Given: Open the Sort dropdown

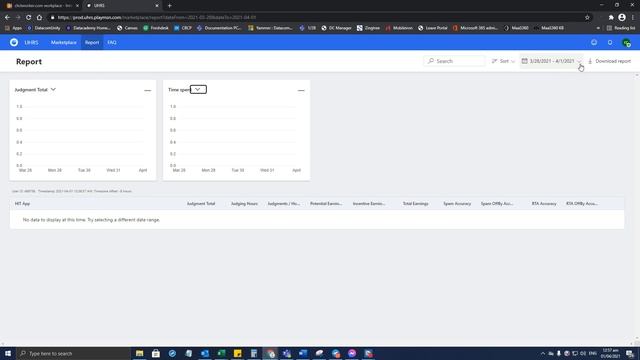Looking at the screenshot, I should pos(503,61).
